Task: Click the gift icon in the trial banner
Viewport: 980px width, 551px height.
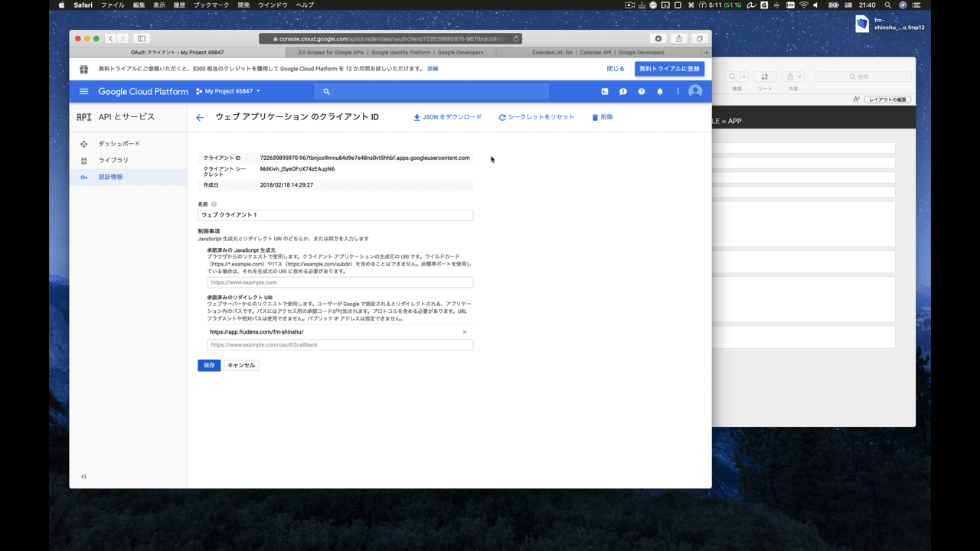Action: click(x=83, y=69)
